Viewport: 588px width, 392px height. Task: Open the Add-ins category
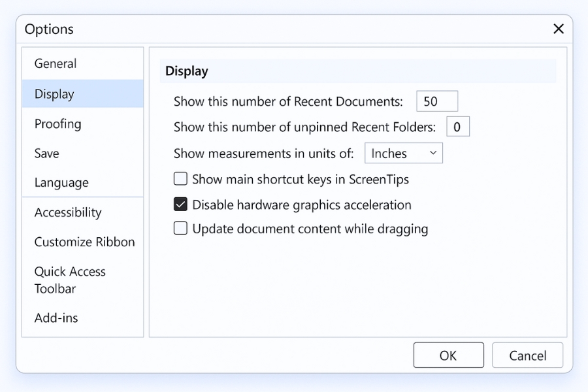pos(56,318)
